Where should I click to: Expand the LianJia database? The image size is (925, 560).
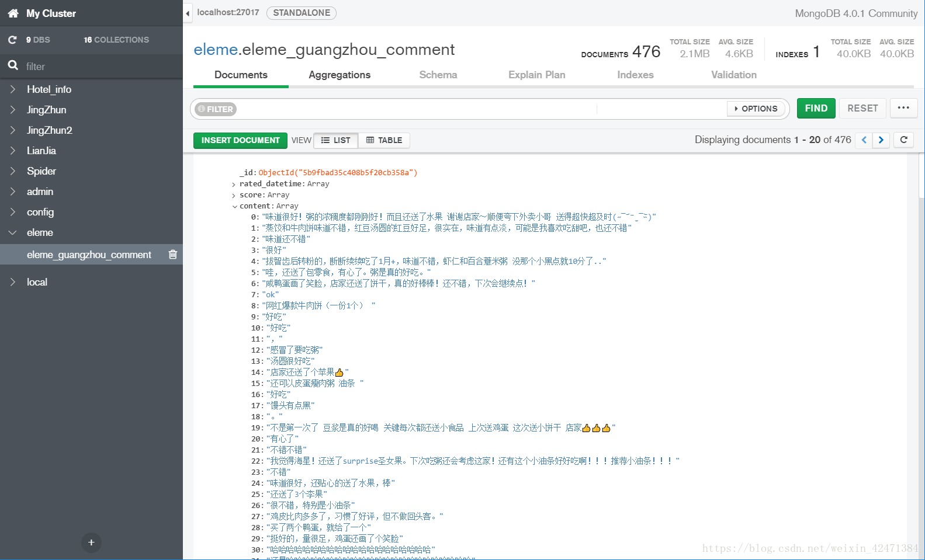[x=12, y=151]
